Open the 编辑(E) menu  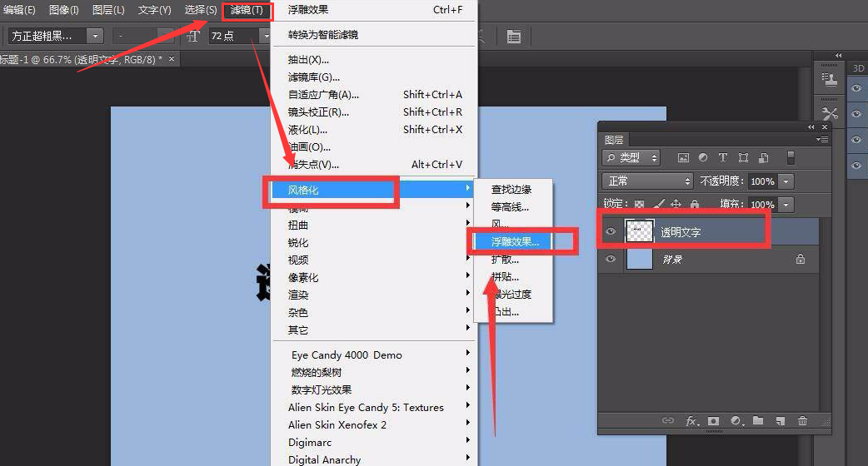pyautogui.click(x=19, y=10)
